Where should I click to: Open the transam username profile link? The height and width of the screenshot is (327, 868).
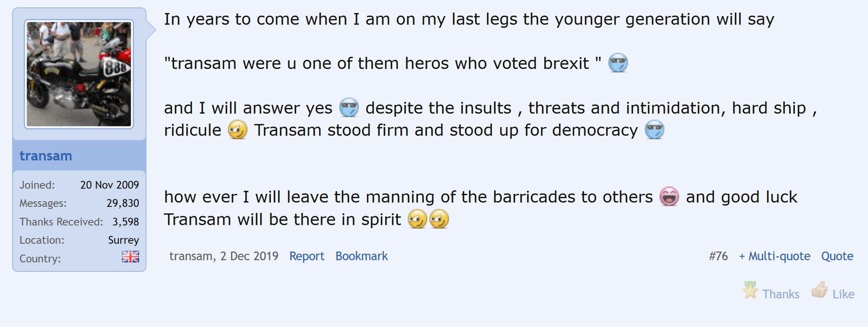46,156
